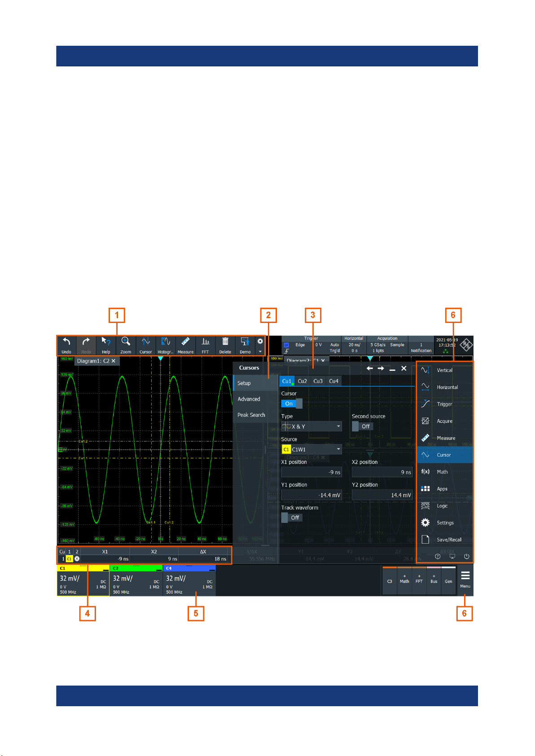The width and height of the screenshot is (535, 756).
Task: Minimize the Cursors dialog
Action: tap(392, 369)
